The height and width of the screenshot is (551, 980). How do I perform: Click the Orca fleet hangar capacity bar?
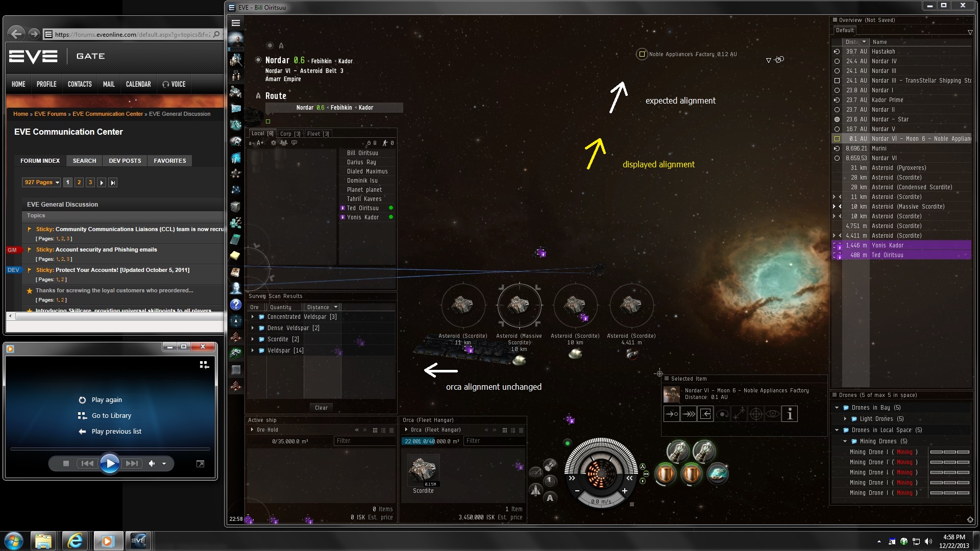pos(431,441)
